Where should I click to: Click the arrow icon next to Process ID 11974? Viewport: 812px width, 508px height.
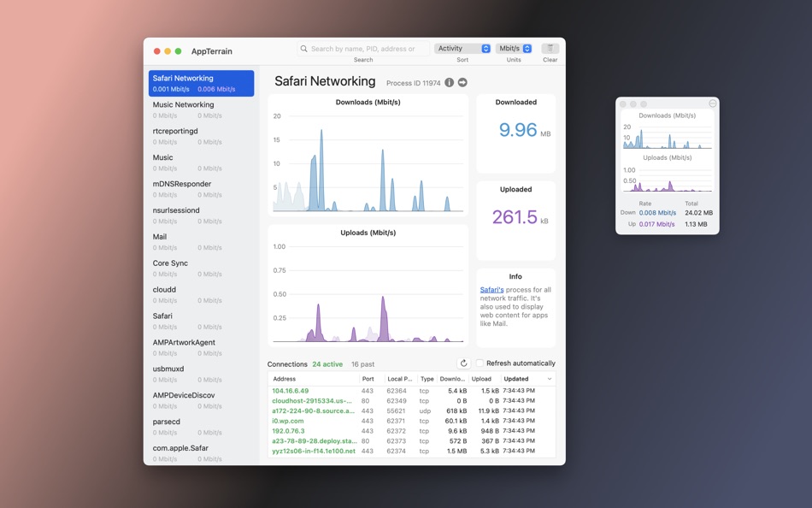click(x=462, y=82)
